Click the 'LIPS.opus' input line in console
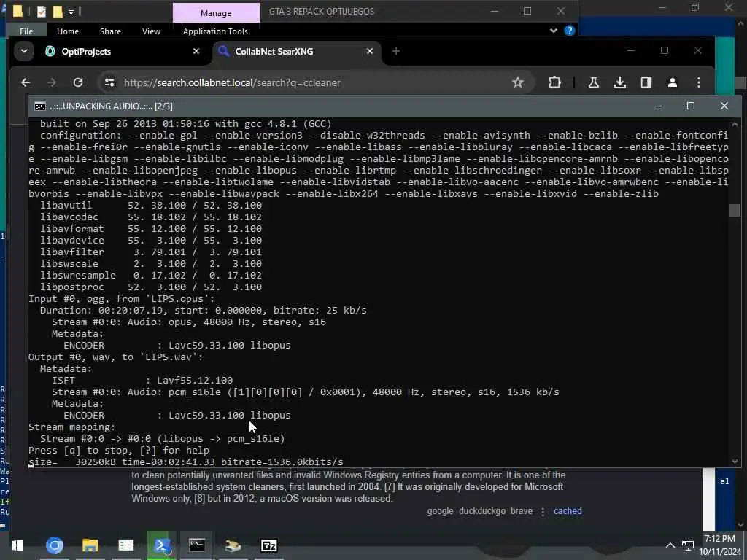This screenshot has height=560, width=747. (122, 298)
